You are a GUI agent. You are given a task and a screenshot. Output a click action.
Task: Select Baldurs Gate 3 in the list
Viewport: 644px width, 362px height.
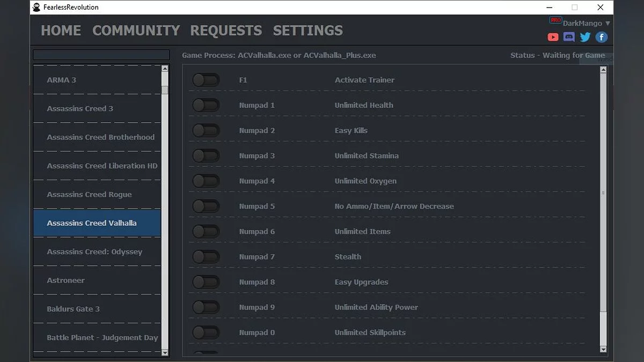pyautogui.click(x=97, y=309)
